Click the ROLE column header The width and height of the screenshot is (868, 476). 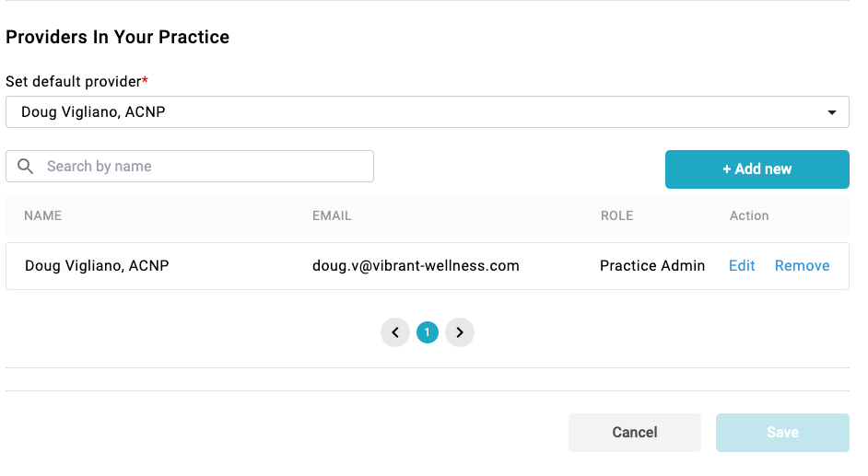(616, 215)
